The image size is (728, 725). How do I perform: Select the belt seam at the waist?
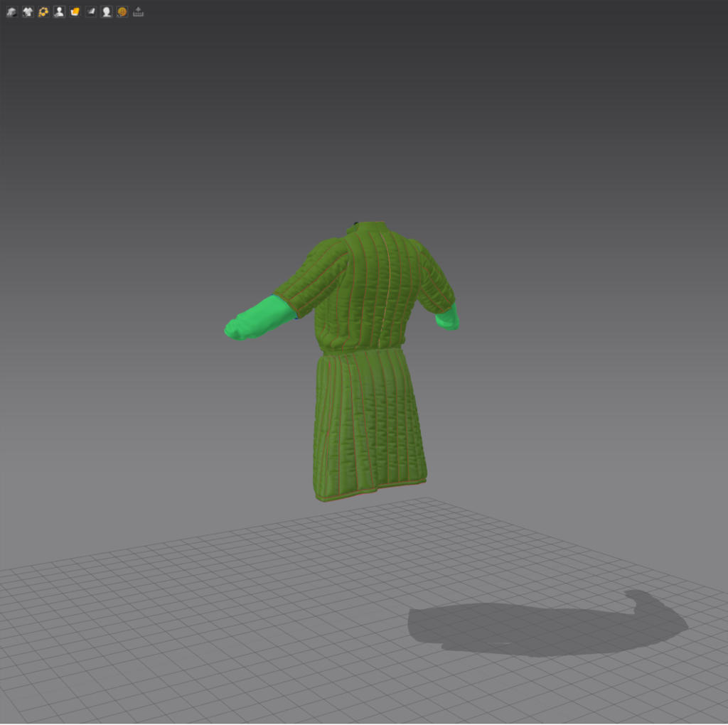pos(362,350)
